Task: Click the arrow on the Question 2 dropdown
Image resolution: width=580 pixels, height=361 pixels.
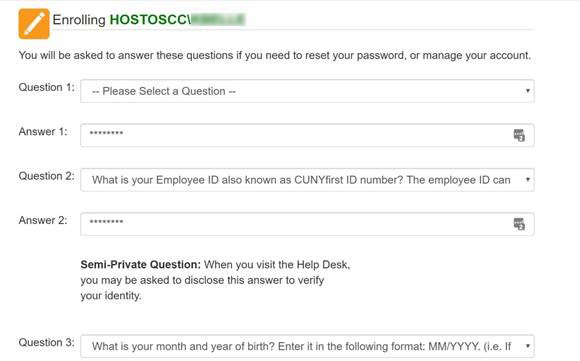Action: point(528,179)
